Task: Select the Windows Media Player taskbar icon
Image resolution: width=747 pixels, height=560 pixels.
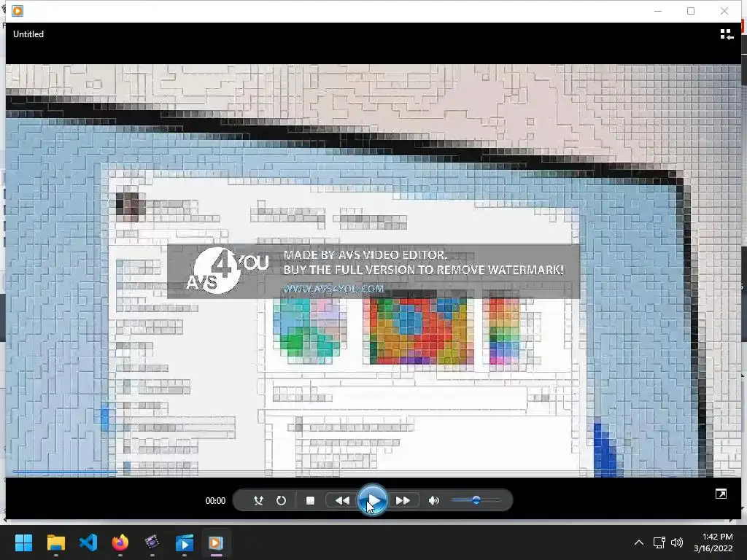Action: tap(216, 542)
